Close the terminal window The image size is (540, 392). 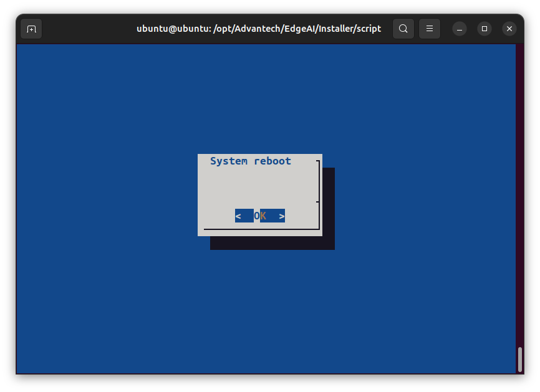[509, 29]
